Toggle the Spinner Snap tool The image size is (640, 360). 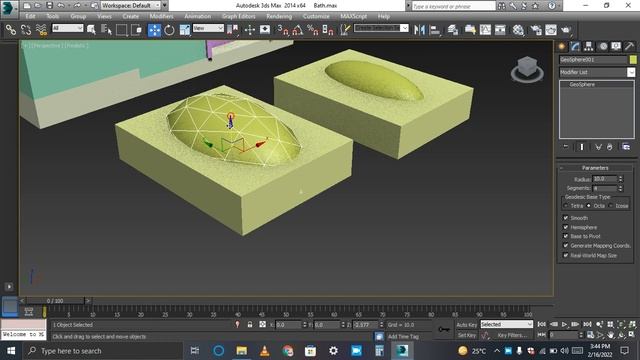coord(328,30)
